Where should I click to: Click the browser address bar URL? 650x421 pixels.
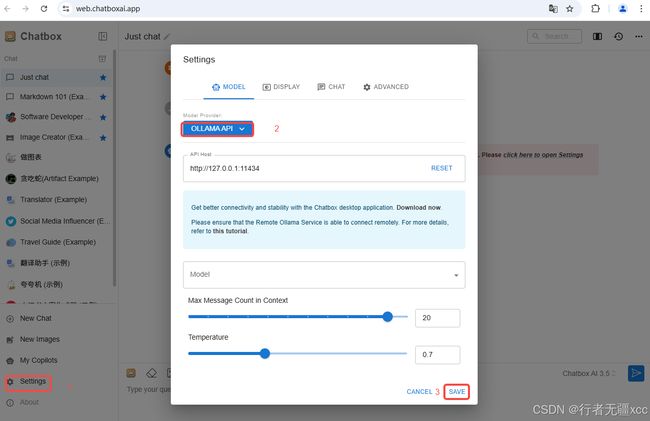coord(108,8)
